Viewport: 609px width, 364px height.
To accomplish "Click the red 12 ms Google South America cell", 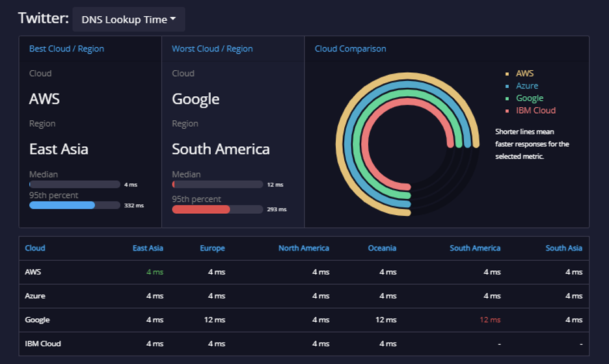I will [x=490, y=320].
